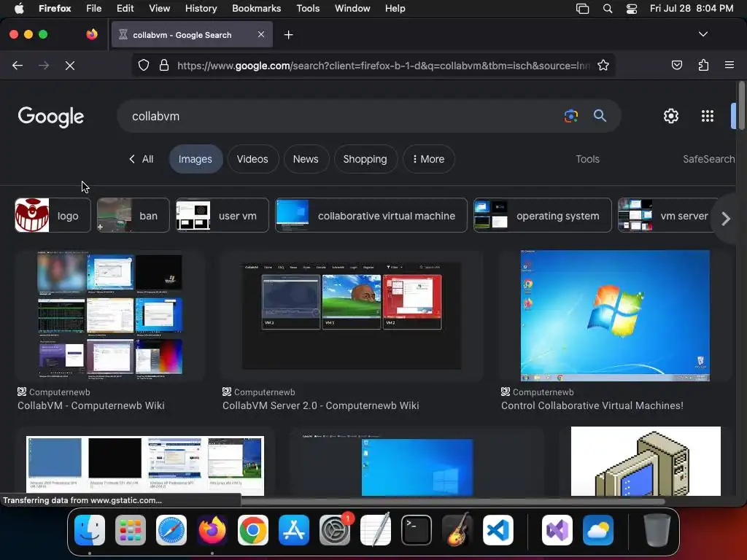Viewport: 747px width, 560px height.
Task: Open the three-VM screenshot thumbnail
Action: tap(352, 316)
